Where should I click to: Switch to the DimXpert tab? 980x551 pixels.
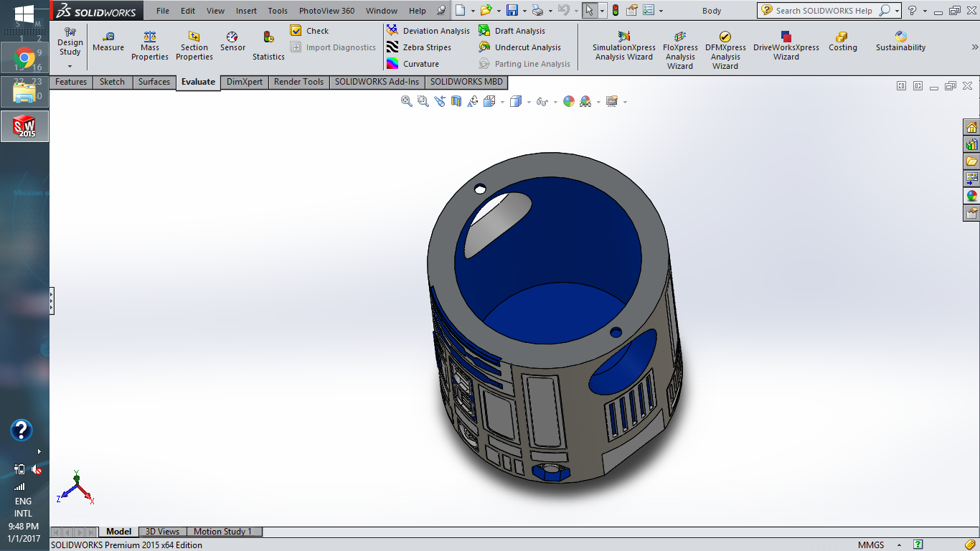click(x=244, y=82)
